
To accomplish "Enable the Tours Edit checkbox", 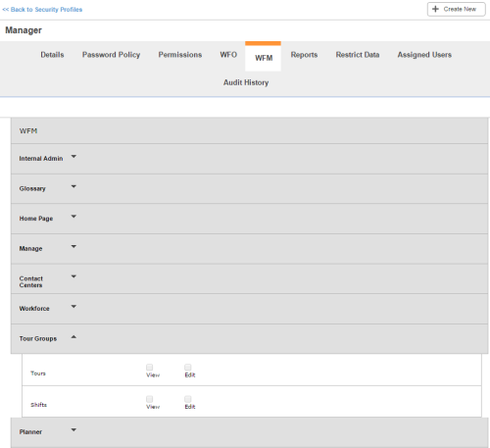I will (x=188, y=368).
